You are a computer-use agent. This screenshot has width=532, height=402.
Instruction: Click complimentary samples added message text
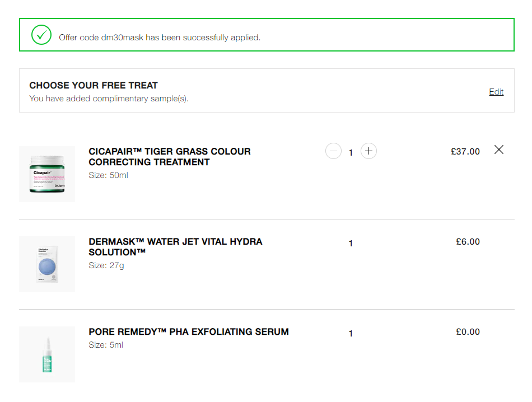(109, 99)
